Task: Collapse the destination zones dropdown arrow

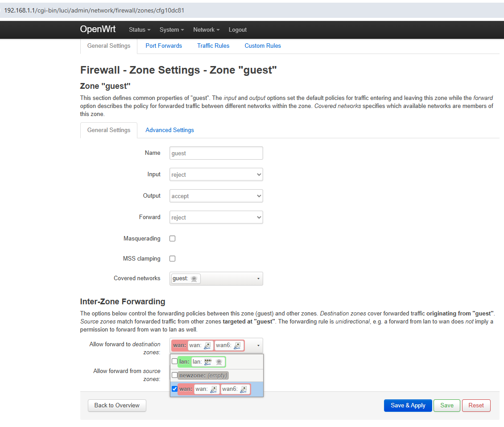Action: 258,346
